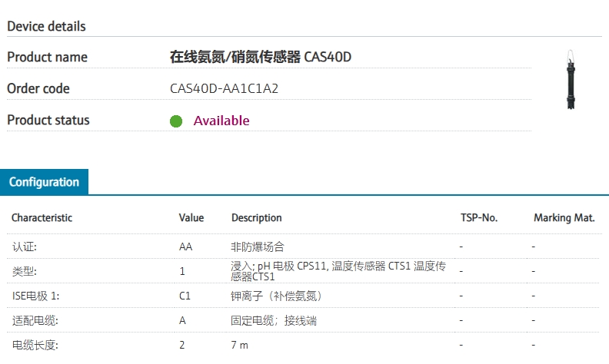Click the 非防爆场合 description text
Screen dimensions: 609x364
pos(258,247)
